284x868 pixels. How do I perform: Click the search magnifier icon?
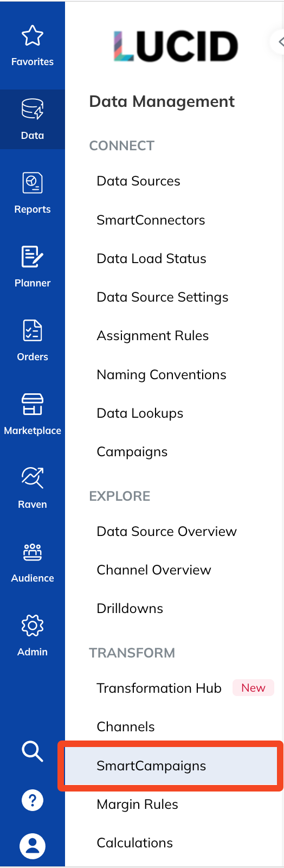(x=33, y=751)
